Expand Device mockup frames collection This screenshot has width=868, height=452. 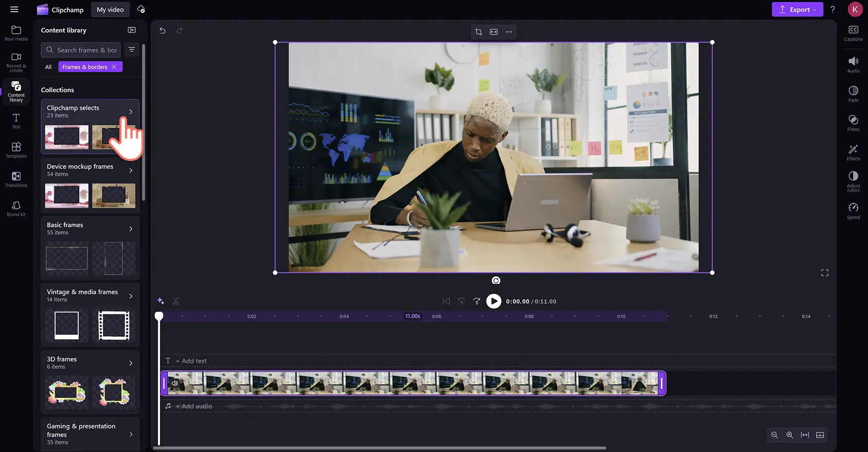pyautogui.click(x=131, y=170)
